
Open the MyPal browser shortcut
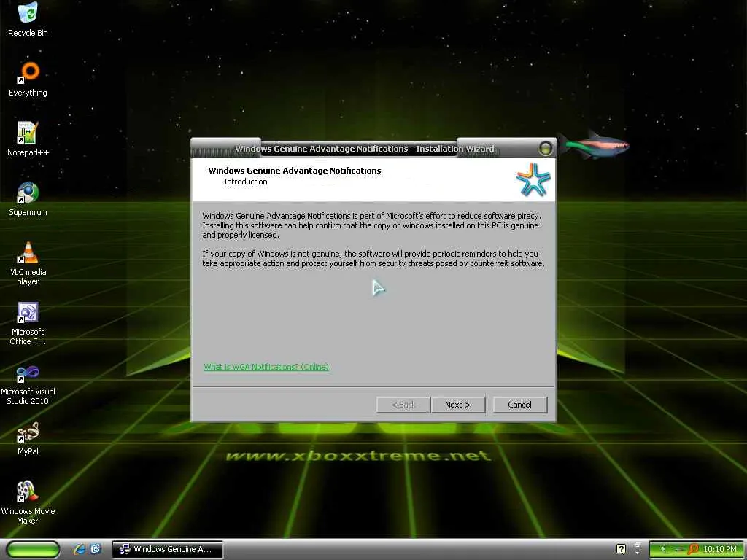pos(28,438)
